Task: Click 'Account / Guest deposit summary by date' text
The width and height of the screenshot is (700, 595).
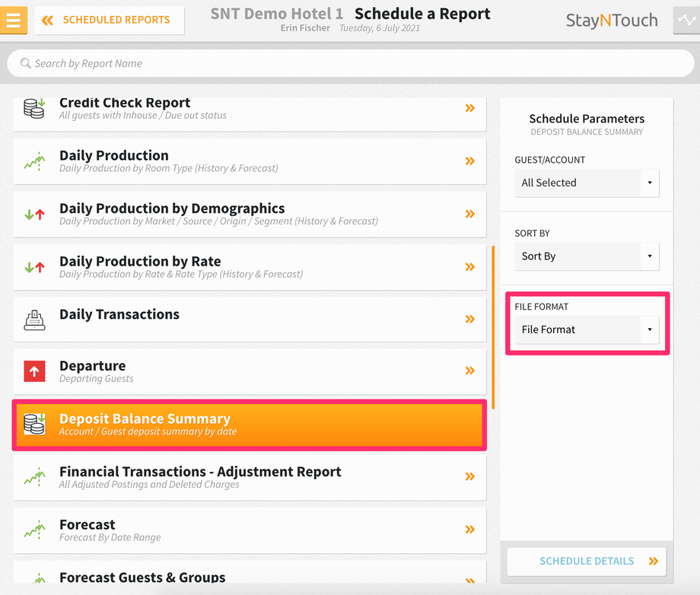Action: click(148, 431)
